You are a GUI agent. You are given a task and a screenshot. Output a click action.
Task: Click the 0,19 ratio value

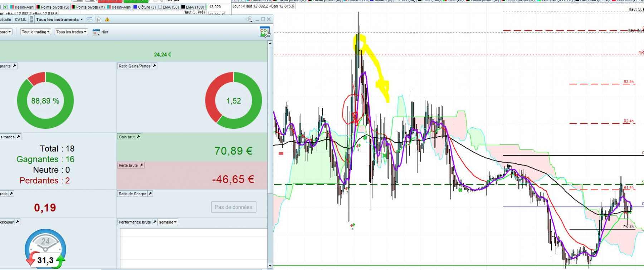click(x=45, y=207)
